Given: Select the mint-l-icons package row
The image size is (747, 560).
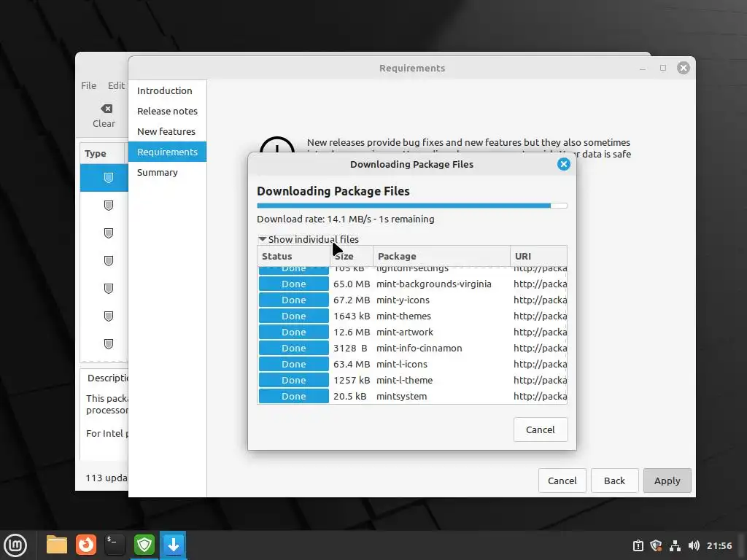Looking at the screenshot, I should [x=412, y=365].
